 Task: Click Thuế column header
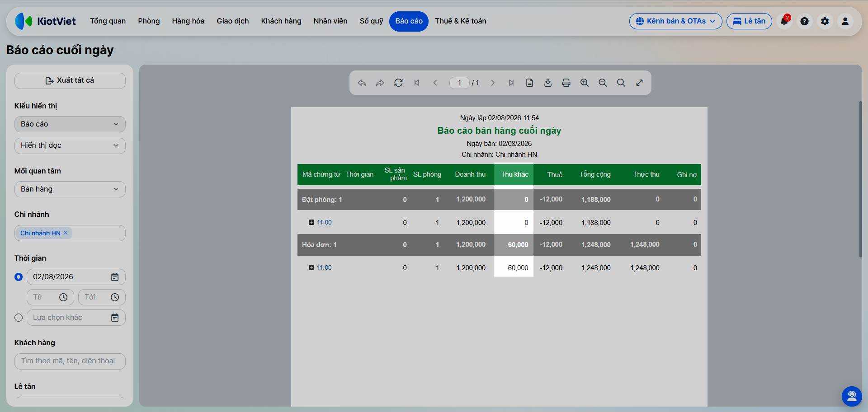pyautogui.click(x=555, y=174)
